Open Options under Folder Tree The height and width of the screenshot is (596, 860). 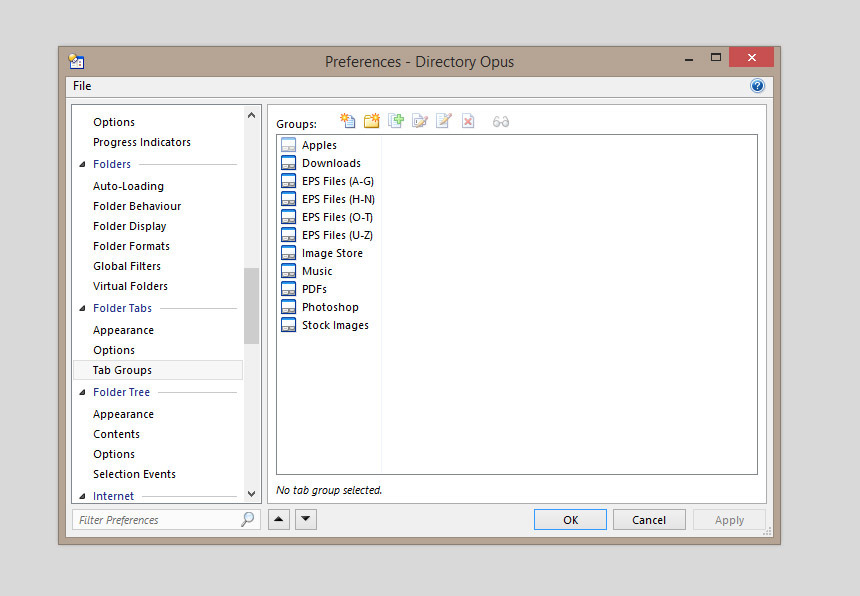tap(114, 454)
